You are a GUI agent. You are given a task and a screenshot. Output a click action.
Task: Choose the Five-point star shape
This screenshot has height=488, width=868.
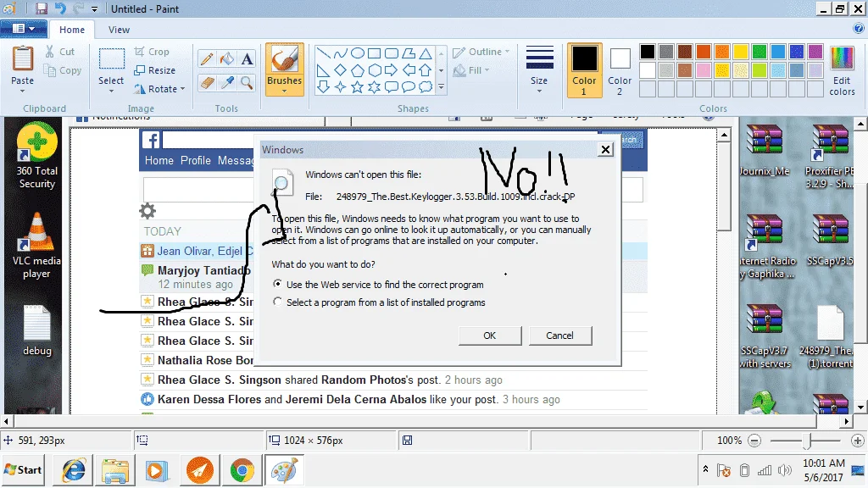click(x=358, y=87)
